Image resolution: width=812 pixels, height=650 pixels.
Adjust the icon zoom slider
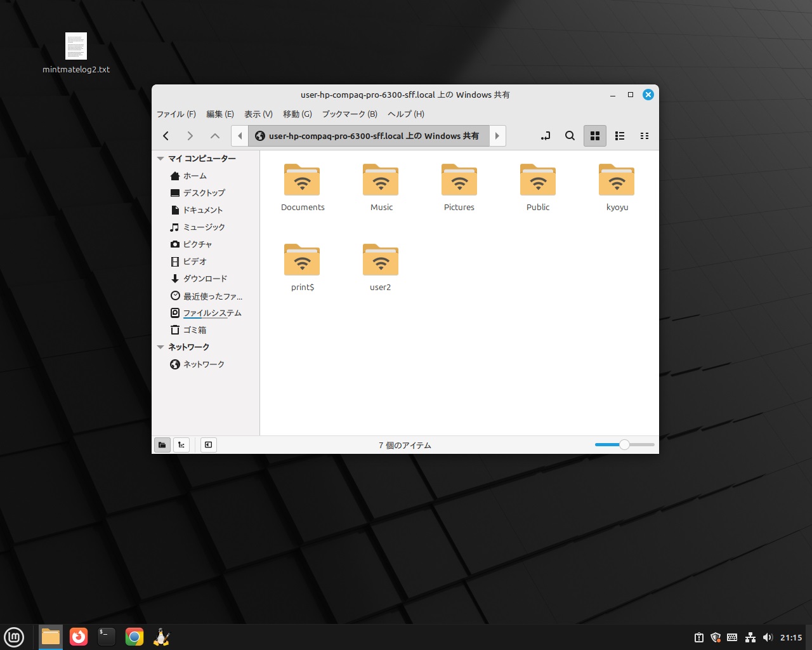[x=624, y=445]
